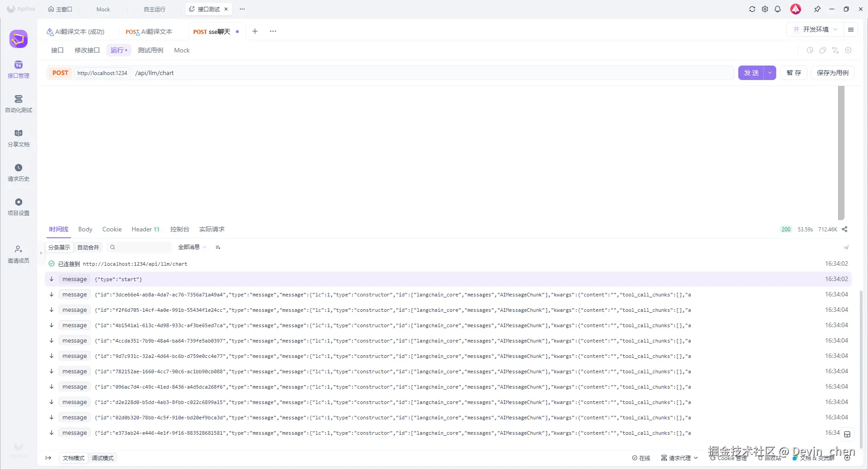Click the filter icon beside 全部消息
This screenshot has width=868, height=470.
point(218,247)
